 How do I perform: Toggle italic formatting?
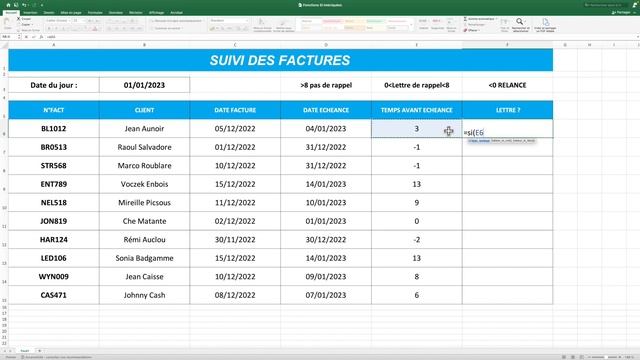click(57, 29)
